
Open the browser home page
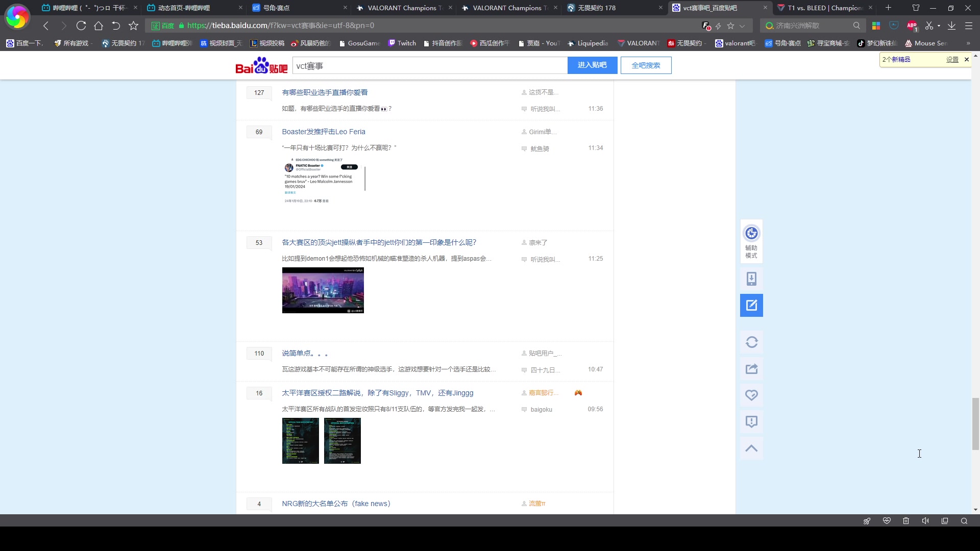click(99, 26)
